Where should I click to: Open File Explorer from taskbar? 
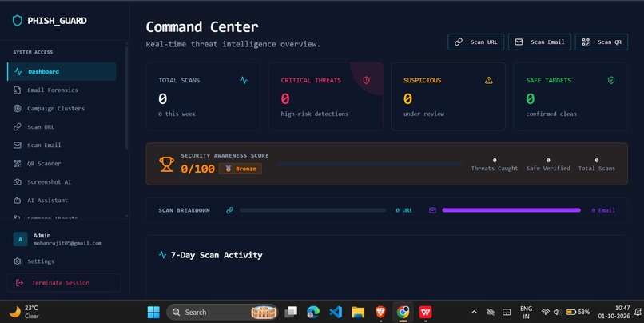pos(358,313)
